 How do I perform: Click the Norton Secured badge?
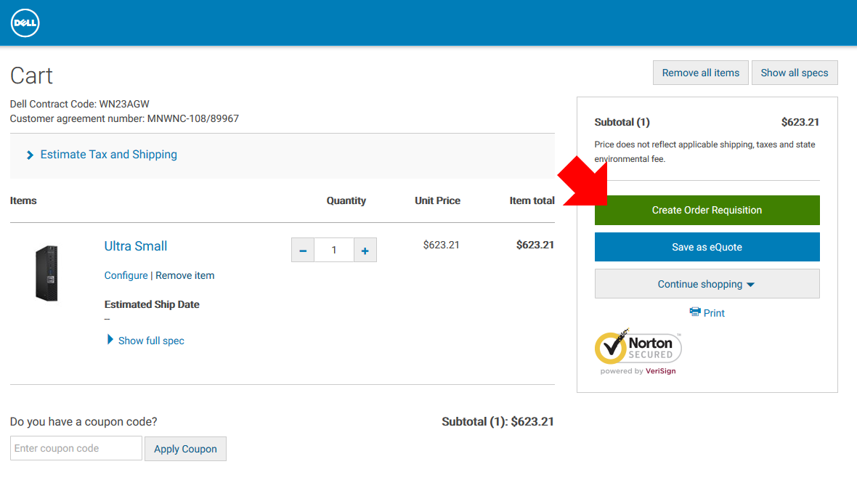(x=638, y=351)
